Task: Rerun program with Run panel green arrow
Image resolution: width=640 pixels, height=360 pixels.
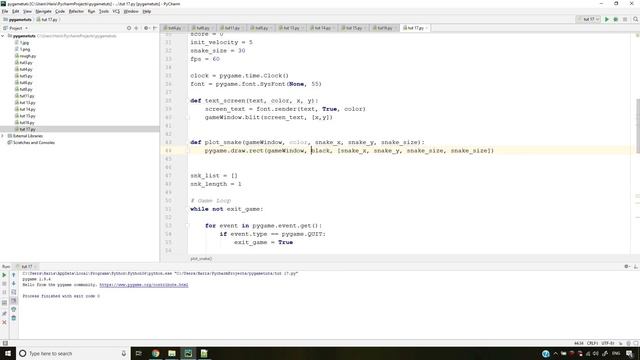Action: [x=4, y=275]
